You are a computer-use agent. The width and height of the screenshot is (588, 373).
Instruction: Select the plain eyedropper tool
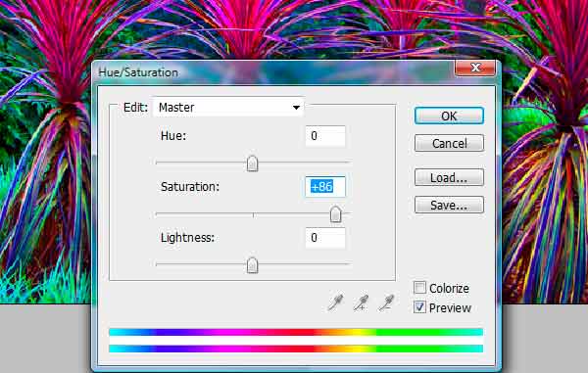point(335,303)
